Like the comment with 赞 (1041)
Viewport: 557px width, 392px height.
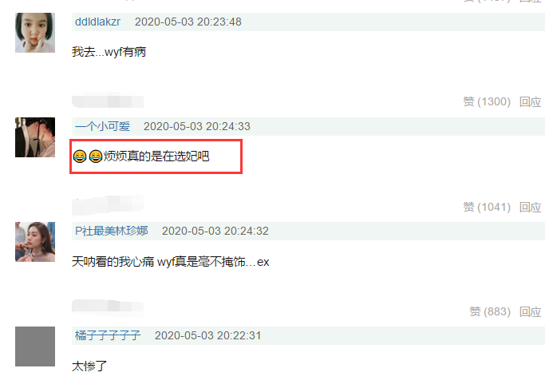(x=487, y=207)
